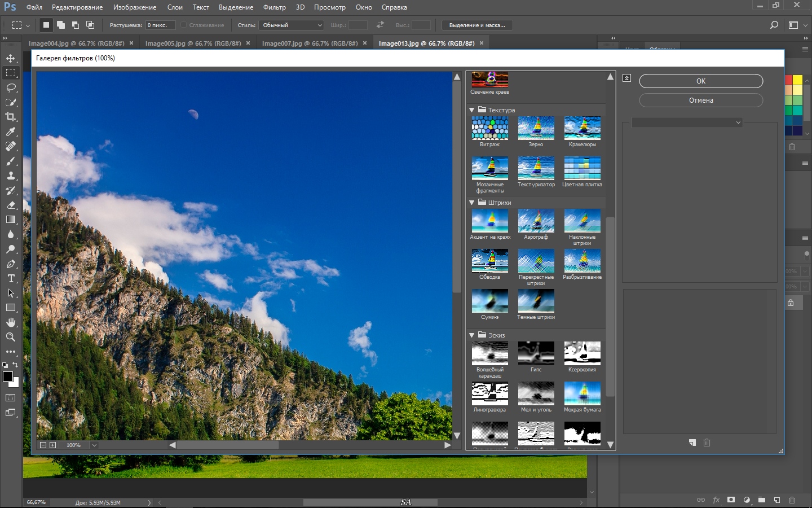Pick the red swatch in Swatches panel

coord(789,80)
